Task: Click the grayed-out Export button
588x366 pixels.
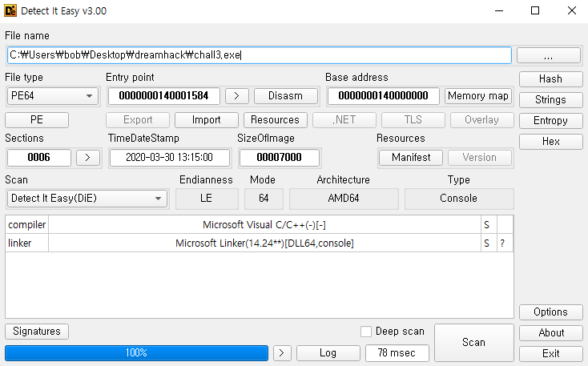Action: pyautogui.click(x=138, y=120)
